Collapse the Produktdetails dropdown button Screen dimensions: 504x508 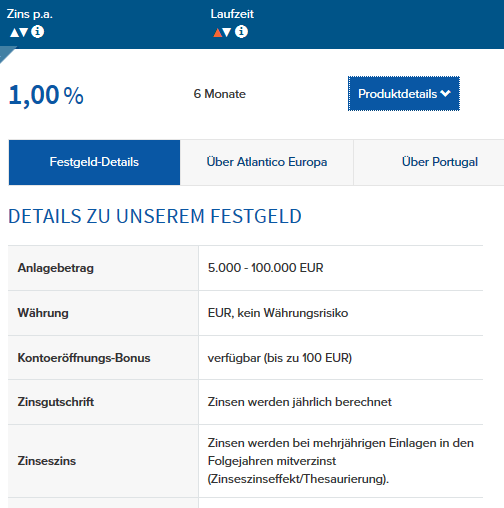pyautogui.click(x=404, y=94)
